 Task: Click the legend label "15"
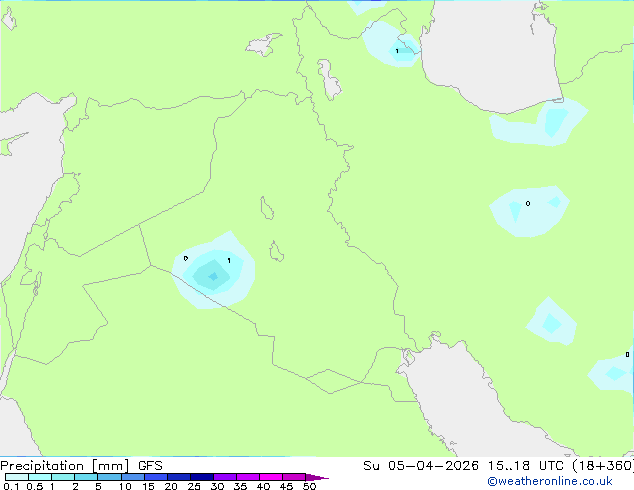(148, 486)
